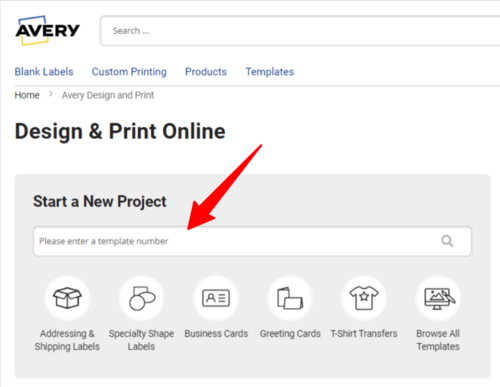
Task: Open the Custom Printing menu
Action: 129,72
